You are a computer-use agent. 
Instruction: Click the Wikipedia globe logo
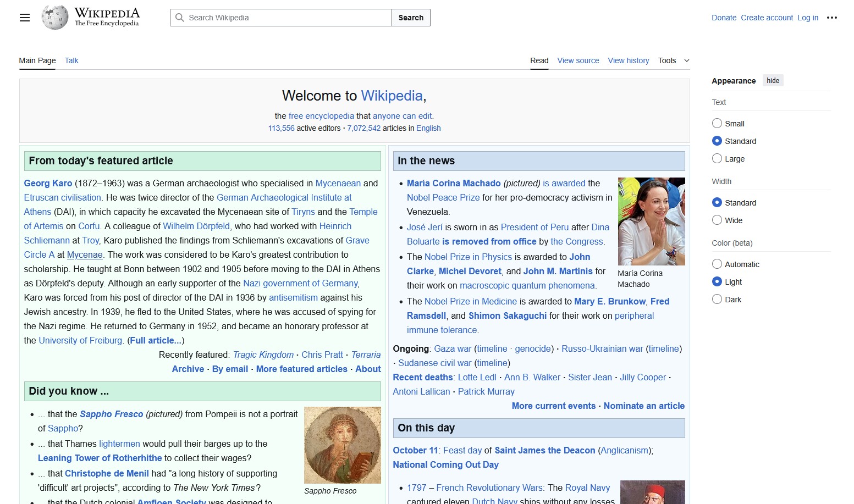[55, 18]
